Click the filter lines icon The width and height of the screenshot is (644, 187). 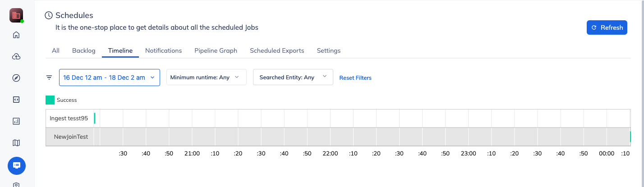pos(49,78)
